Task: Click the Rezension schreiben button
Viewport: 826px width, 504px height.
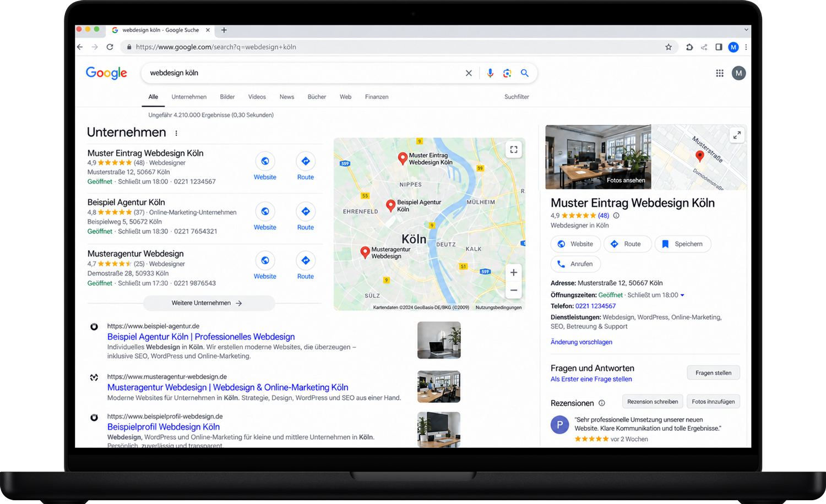Action: 653,402
